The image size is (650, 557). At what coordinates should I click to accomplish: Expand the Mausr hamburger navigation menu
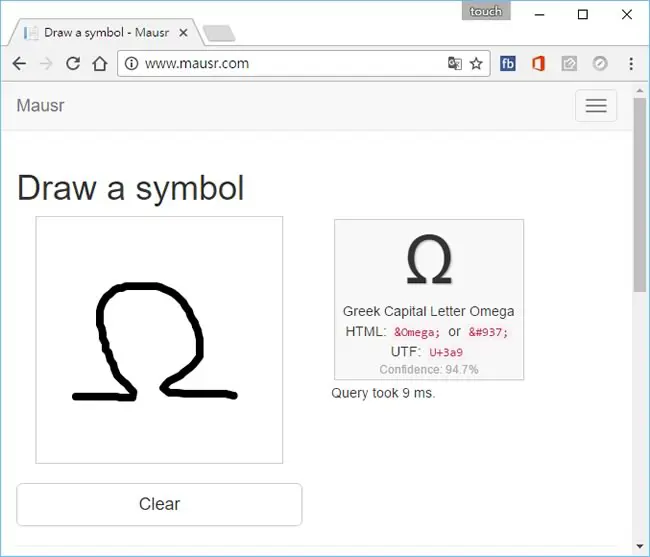click(x=596, y=105)
